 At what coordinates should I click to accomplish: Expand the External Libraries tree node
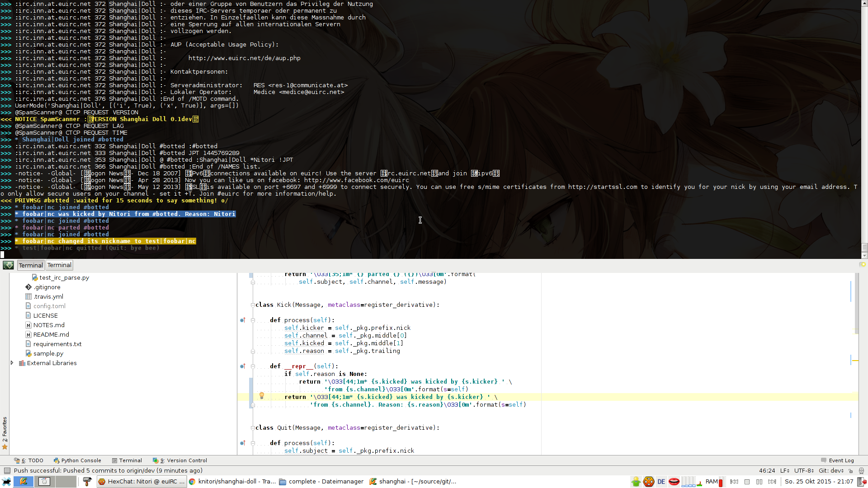(x=12, y=363)
